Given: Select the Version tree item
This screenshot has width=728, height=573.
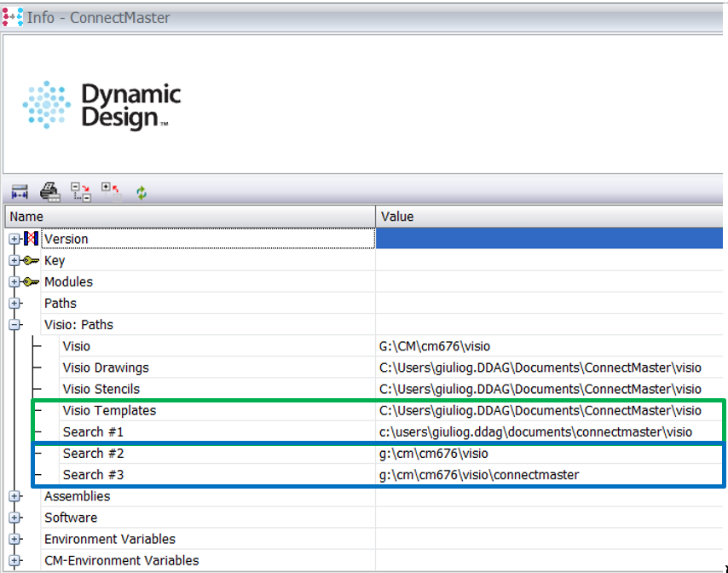Looking at the screenshot, I should coord(66,239).
